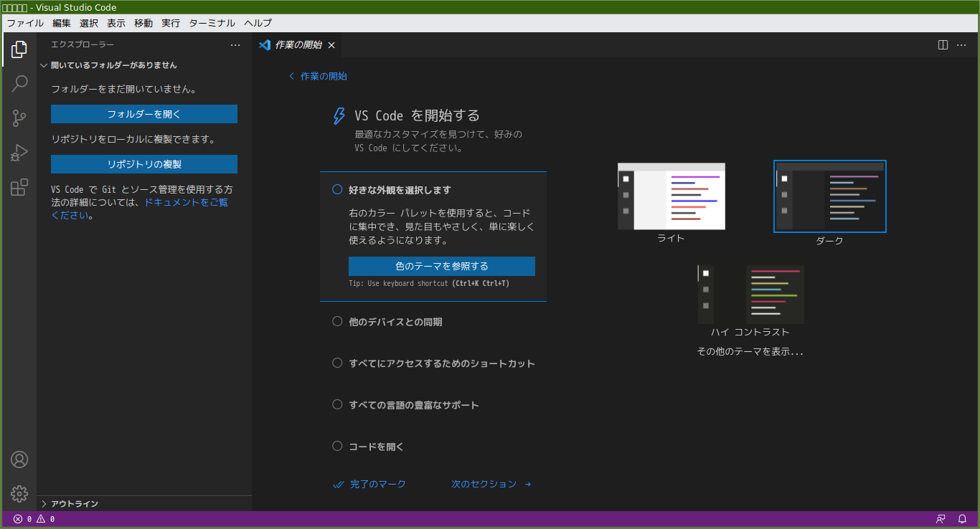Open the 編集 menu
The width and height of the screenshot is (980, 529).
pos(62,23)
